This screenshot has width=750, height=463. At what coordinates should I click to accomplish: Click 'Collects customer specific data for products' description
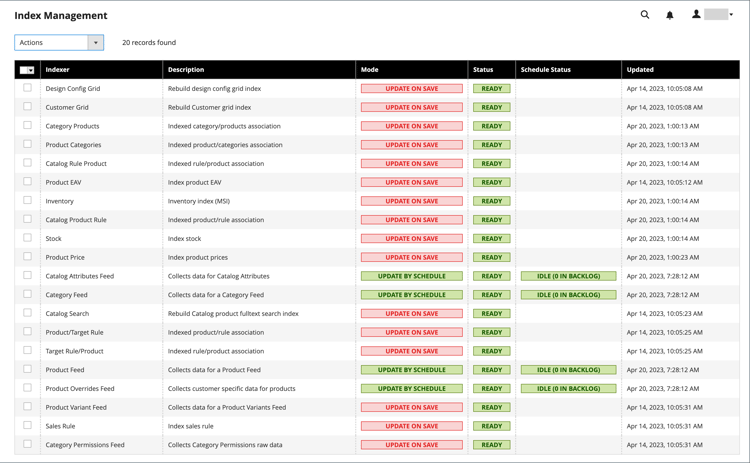pyautogui.click(x=232, y=388)
